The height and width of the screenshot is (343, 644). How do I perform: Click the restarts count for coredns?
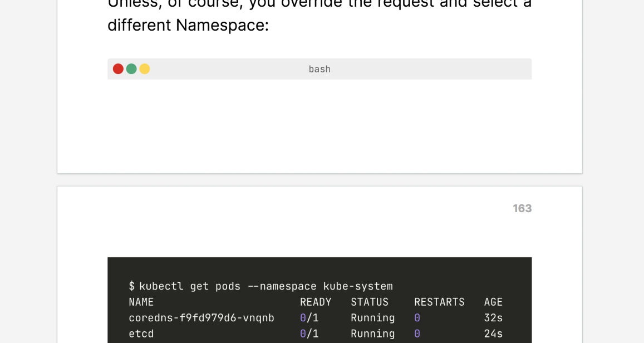[x=417, y=318]
